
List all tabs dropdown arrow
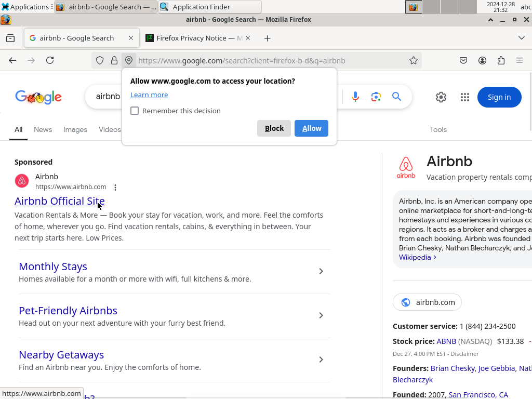coord(522,38)
